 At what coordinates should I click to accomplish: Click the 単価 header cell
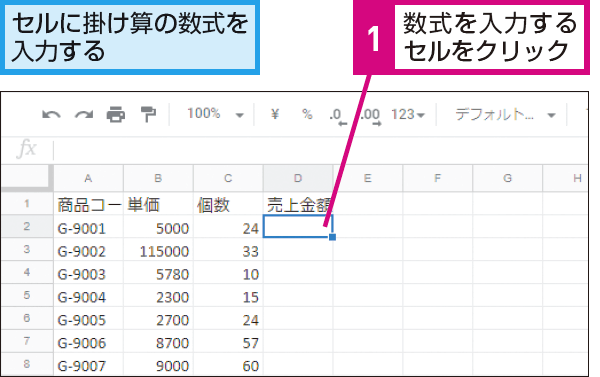[x=158, y=204]
